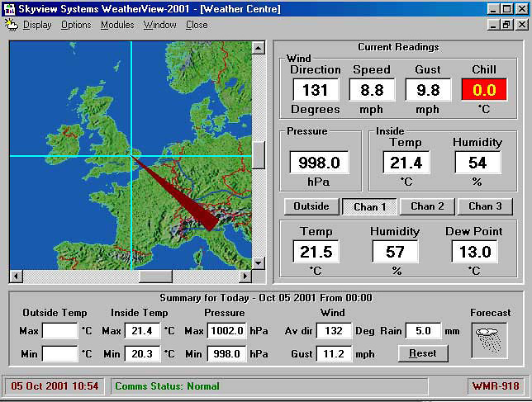
Task: Click map horizontal scrollbar left arrow
Action: (x=16, y=277)
